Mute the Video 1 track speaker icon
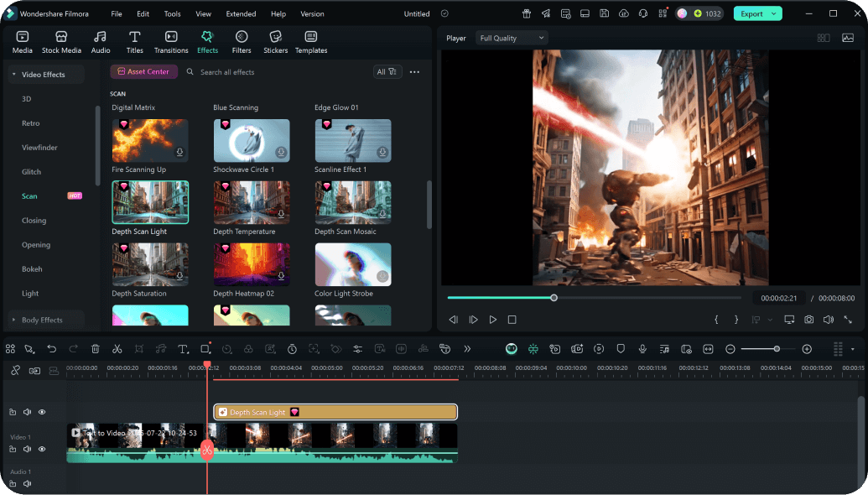The width and height of the screenshot is (868, 495). pos(27,449)
